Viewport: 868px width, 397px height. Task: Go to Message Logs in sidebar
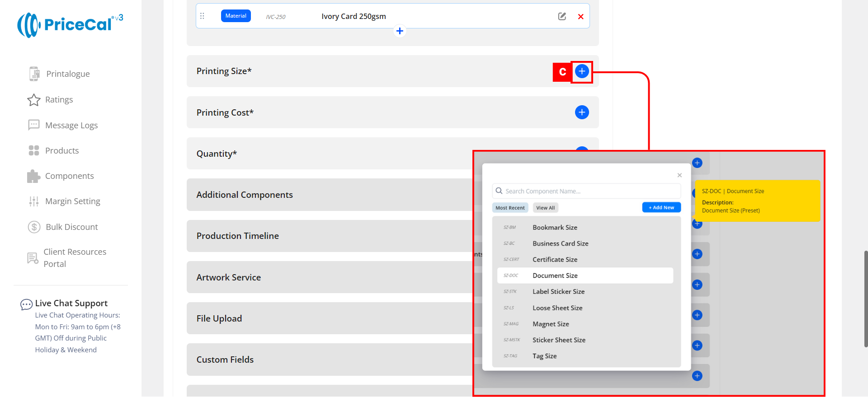pyautogui.click(x=71, y=126)
